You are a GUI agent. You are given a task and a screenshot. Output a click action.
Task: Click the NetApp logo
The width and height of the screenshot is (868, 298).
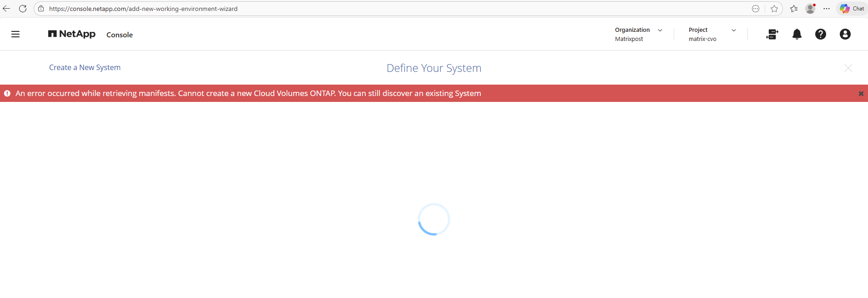pos(72,34)
